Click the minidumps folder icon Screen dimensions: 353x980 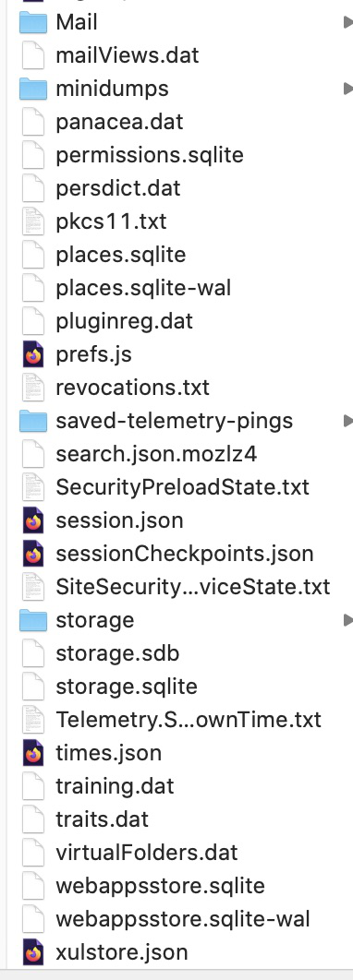click(33, 89)
